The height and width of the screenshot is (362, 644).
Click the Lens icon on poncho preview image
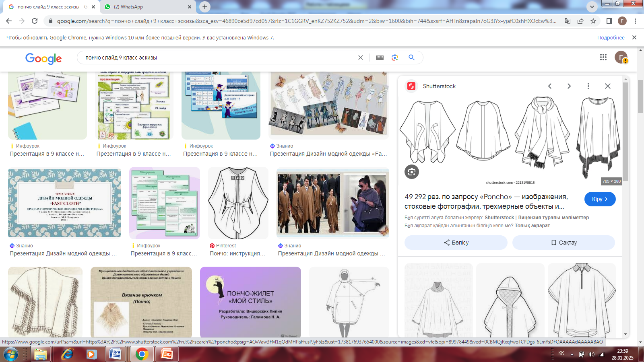tap(411, 172)
